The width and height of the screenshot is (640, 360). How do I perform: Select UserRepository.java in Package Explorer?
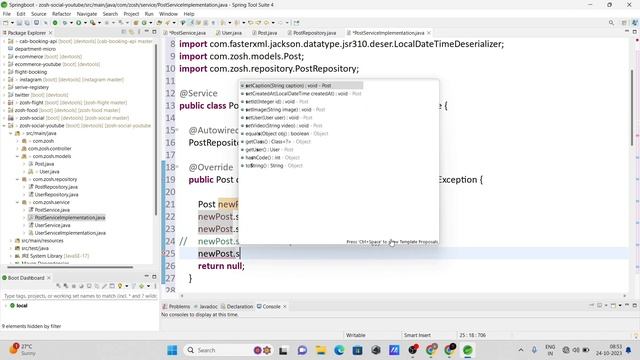coord(56,195)
